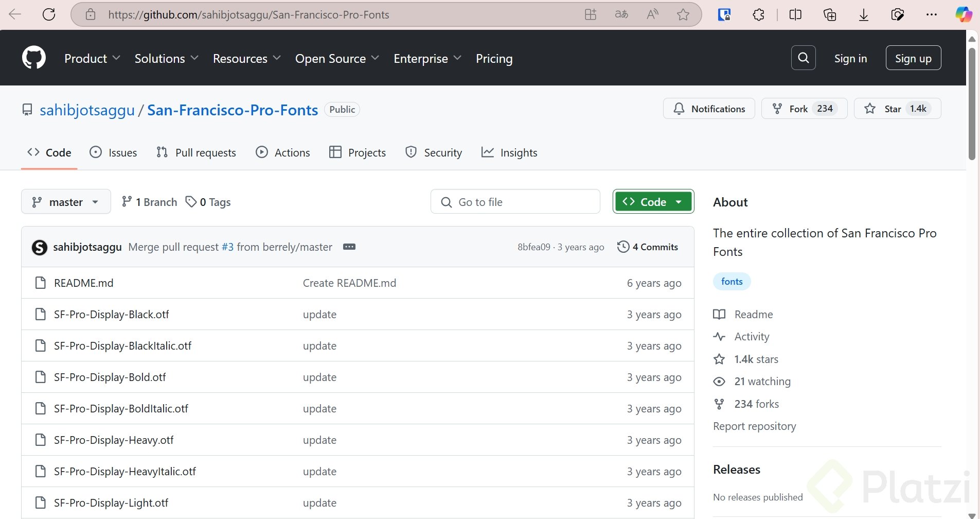Click the Sign up button
This screenshot has width=980, height=519.
click(x=913, y=58)
